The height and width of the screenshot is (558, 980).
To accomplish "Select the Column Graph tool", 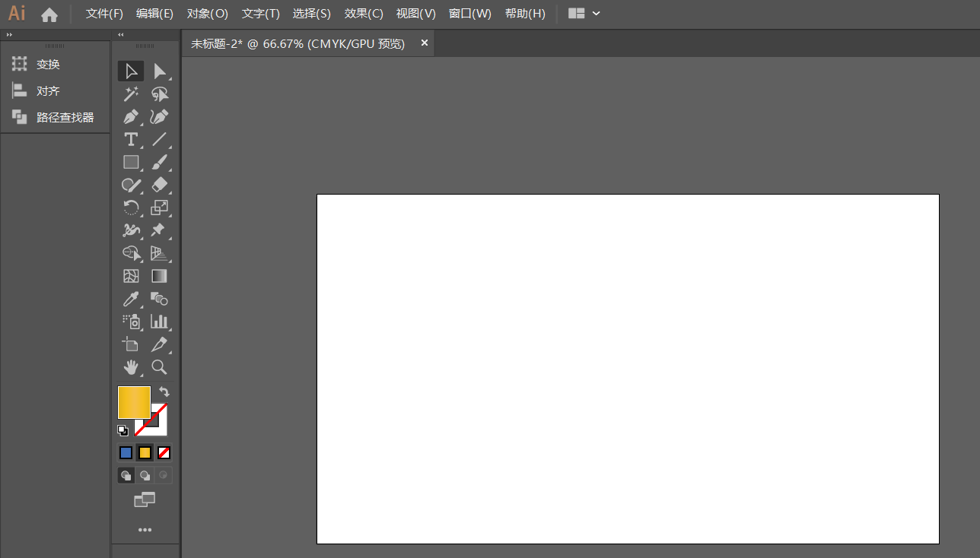I will point(159,322).
